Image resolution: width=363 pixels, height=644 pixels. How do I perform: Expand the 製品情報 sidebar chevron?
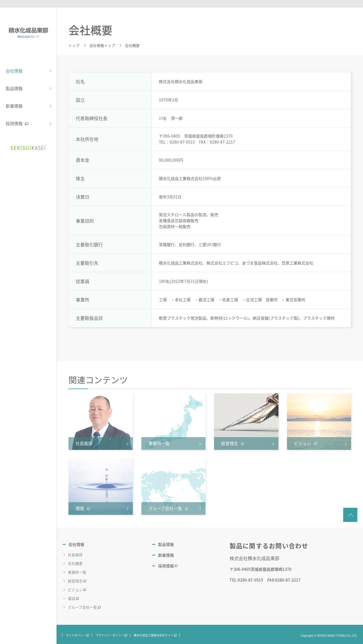click(51, 89)
